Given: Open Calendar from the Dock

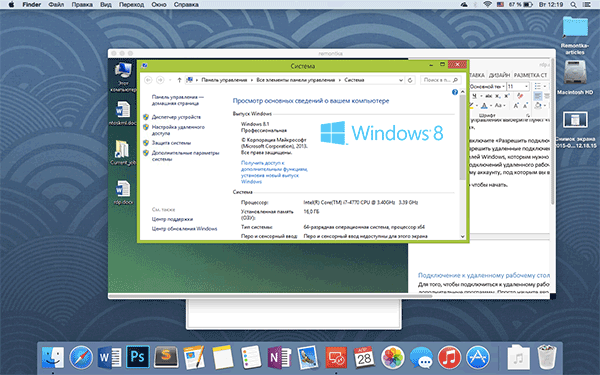Looking at the screenshot, I should click(x=364, y=357).
